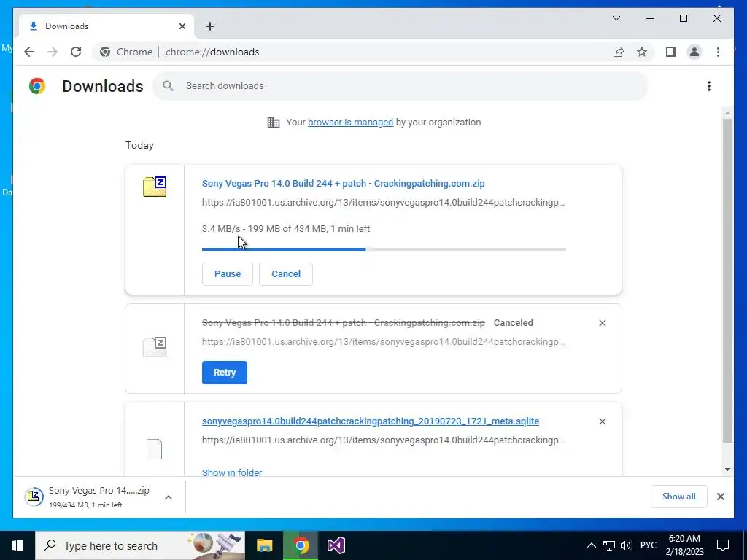Reload the Downloads page
This screenshot has width=747, height=560.
[x=76, y=52]
